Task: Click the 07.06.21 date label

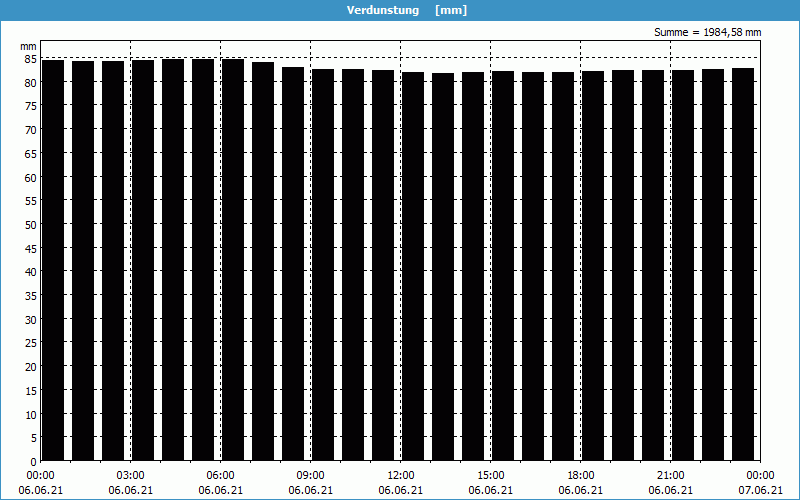Action: 760,491
